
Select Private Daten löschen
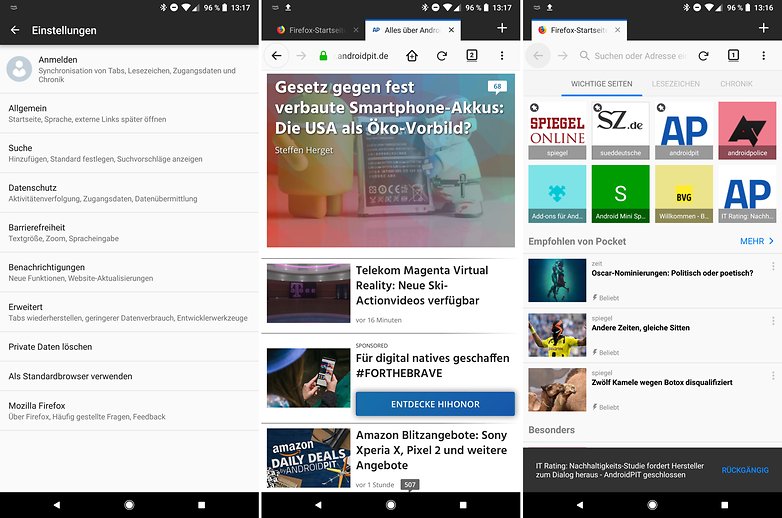(129, 346)
